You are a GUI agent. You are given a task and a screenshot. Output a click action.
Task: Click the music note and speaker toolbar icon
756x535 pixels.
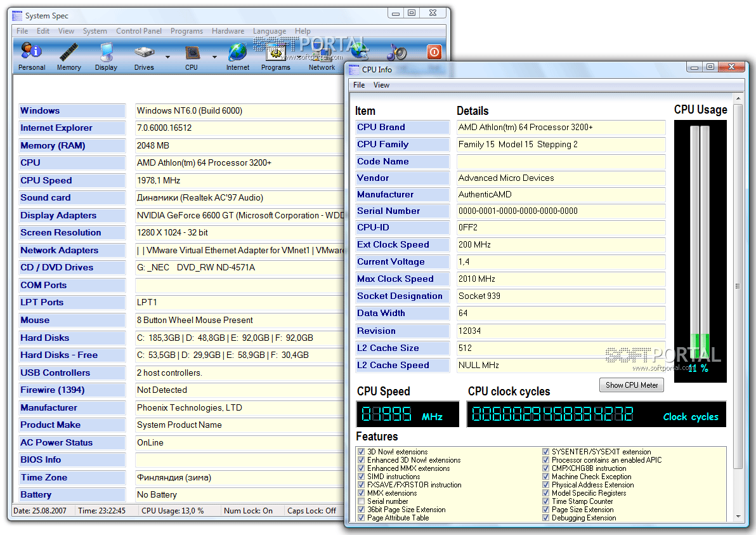pyautogui.click(x=398, y=52)
